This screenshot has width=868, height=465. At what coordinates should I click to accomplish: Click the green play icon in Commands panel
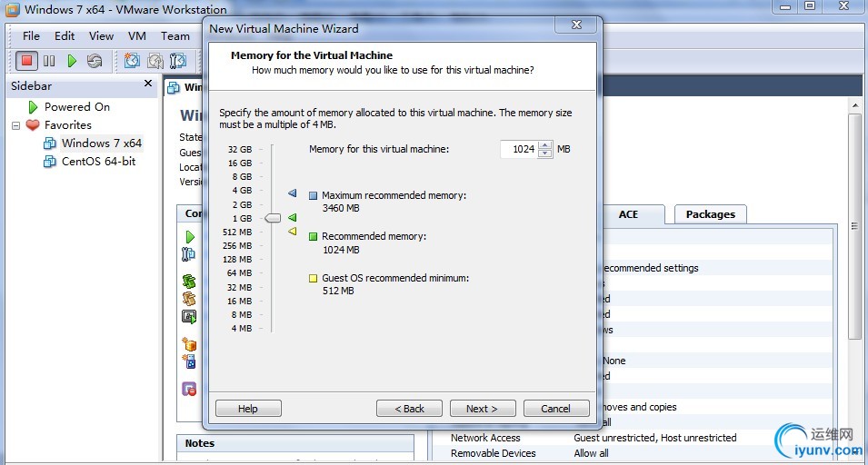point(190,237)
